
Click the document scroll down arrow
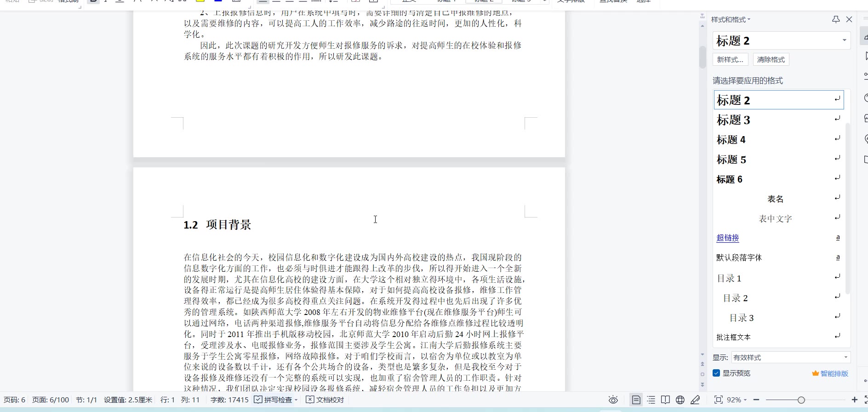pyautogui.click(x=702, y=355)
